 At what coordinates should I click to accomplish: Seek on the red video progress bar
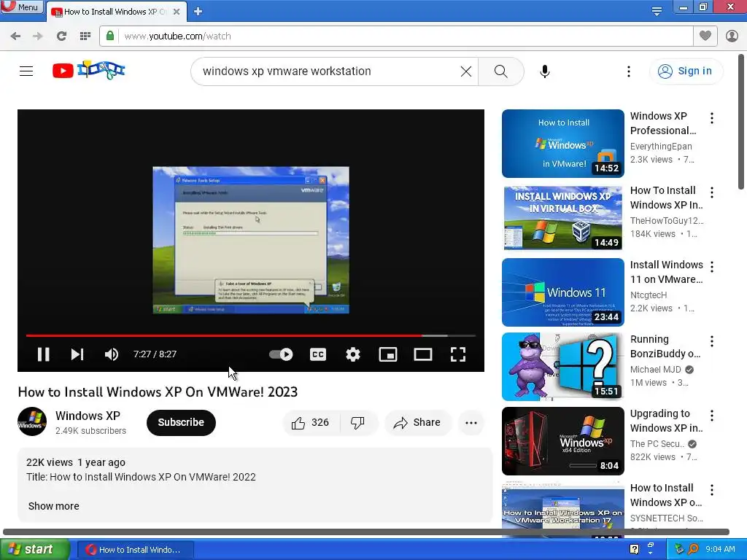[251, 335]
